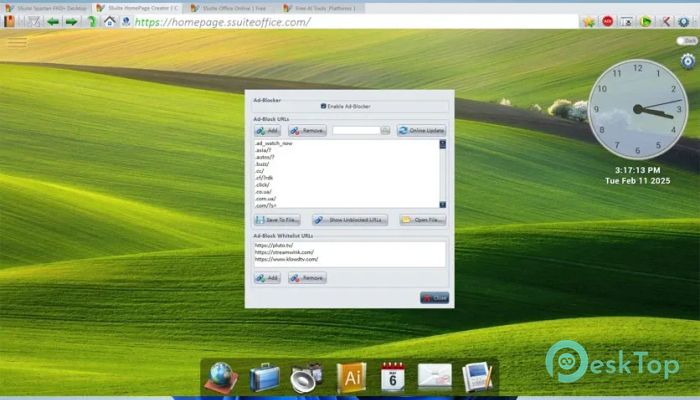Viewport: 700px width, 400px height.
Task: Click the browser address bar
Action: (x=355, y=22)
